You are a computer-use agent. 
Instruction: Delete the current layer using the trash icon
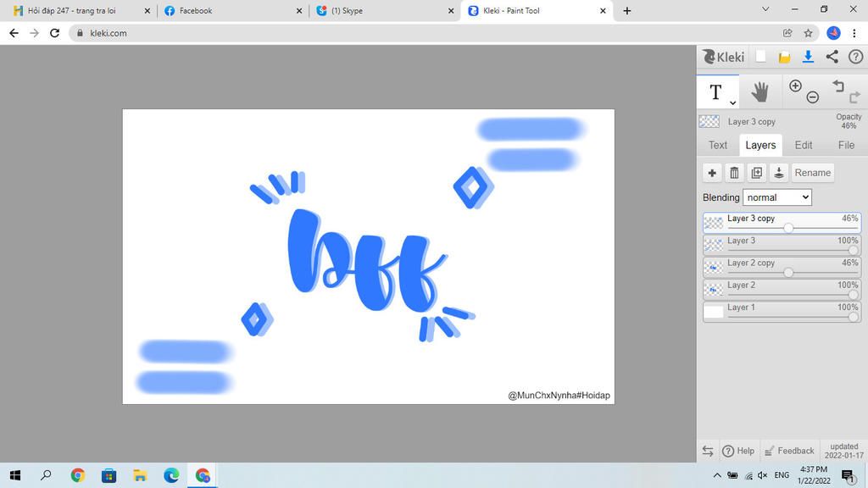pyautogui.click(x=734, y=173)
